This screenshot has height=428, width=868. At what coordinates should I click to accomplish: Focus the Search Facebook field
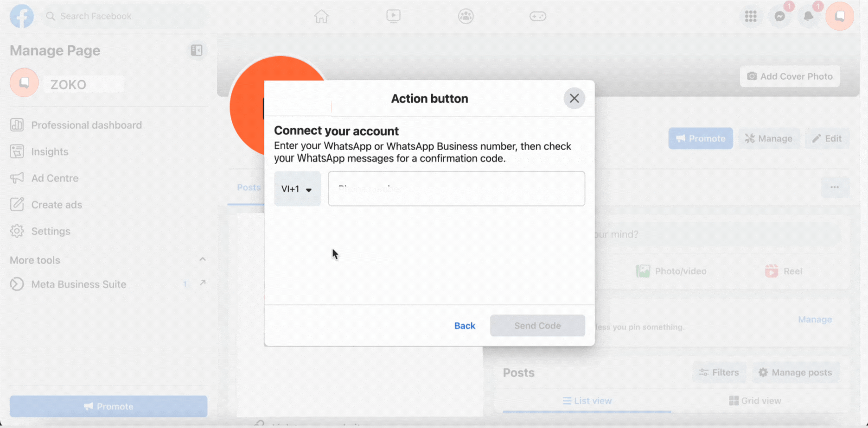point(125,16)
